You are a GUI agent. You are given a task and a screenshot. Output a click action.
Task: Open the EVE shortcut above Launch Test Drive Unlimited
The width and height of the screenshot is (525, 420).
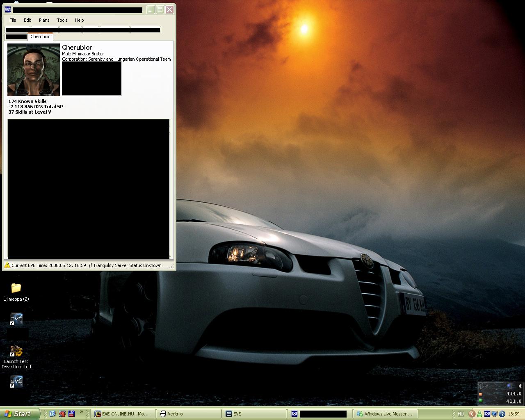tap(16, 320)
